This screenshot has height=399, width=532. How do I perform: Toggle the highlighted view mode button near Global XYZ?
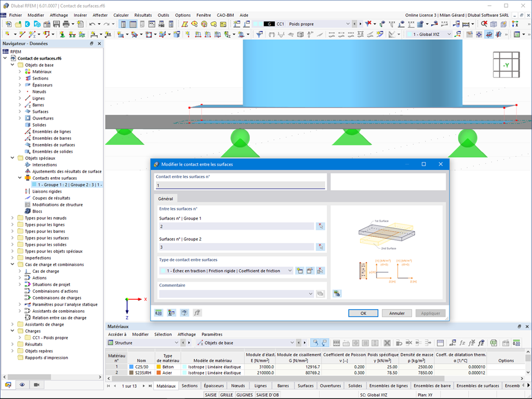[x=488, y=34]
